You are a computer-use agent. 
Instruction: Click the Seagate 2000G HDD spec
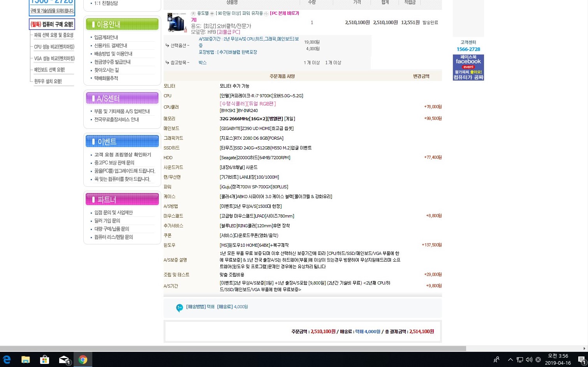pos(255,158)
